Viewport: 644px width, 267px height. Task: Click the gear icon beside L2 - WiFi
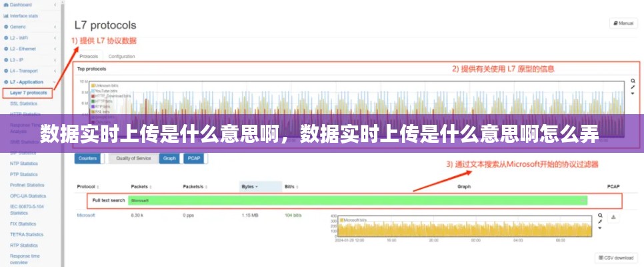(x=6, y=38)
